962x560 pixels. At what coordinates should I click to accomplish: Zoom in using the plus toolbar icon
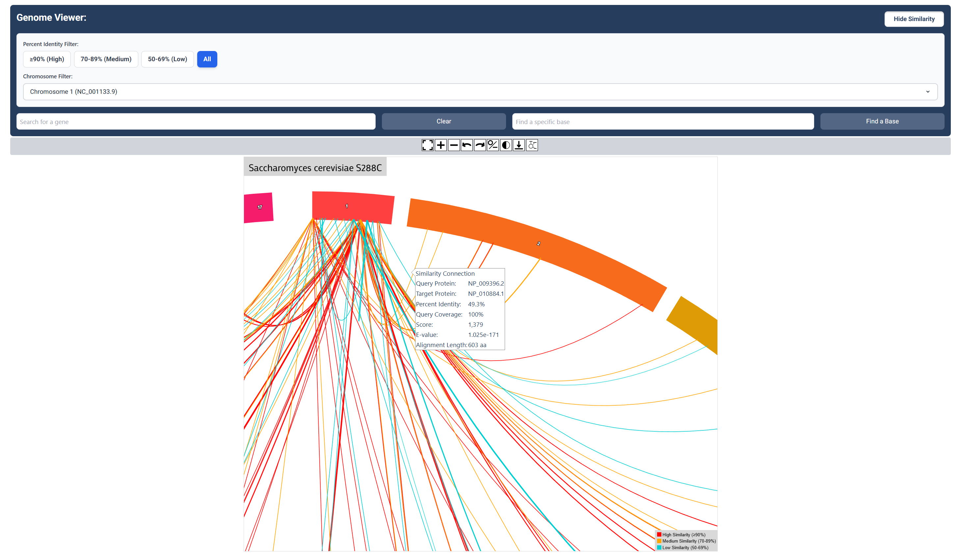pos(441,145)
